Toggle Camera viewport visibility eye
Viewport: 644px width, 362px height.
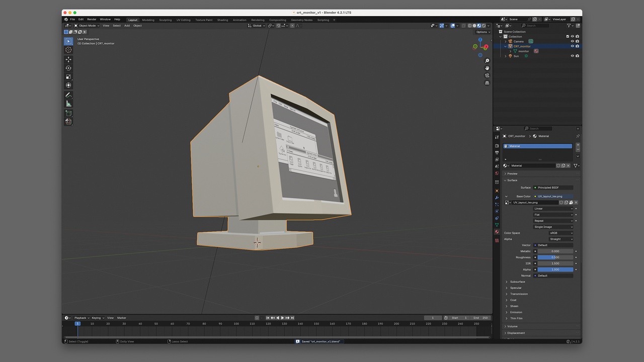pos(572,41)
